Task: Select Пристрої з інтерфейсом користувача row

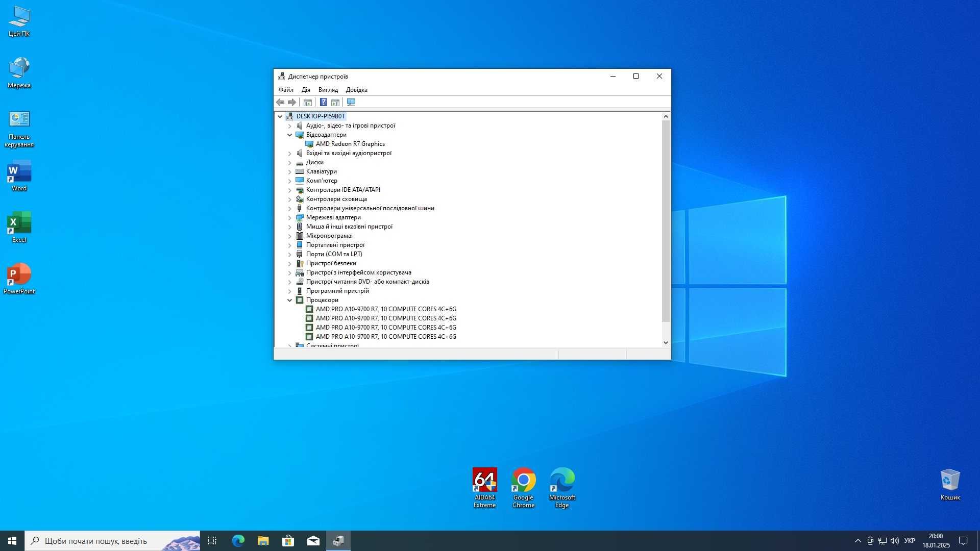Action: (x=358, y=272)
